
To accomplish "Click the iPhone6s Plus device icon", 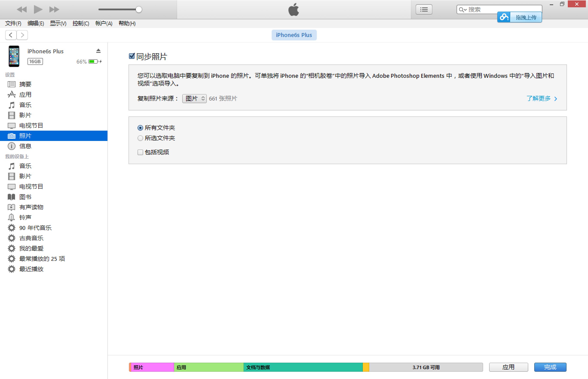I will pos(13,56).
